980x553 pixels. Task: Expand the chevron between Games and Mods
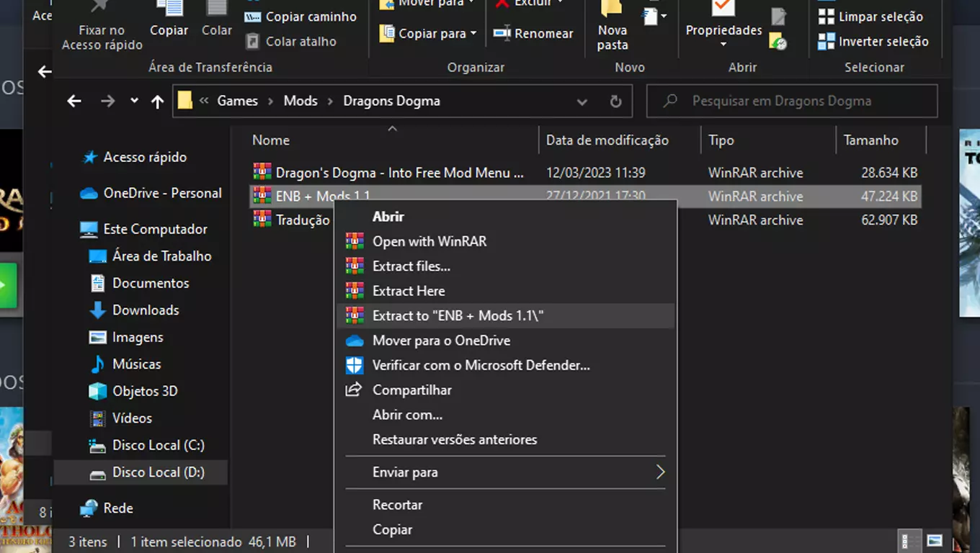270,101
